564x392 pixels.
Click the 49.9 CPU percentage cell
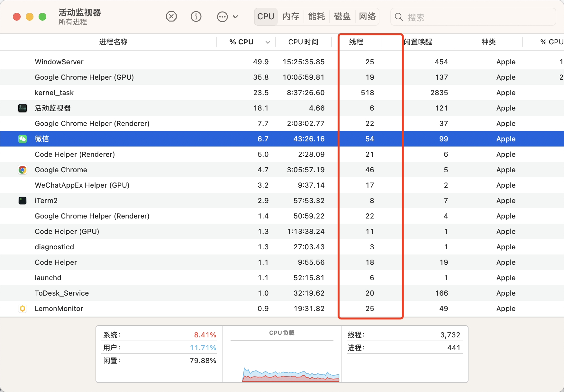coord(261,62)
